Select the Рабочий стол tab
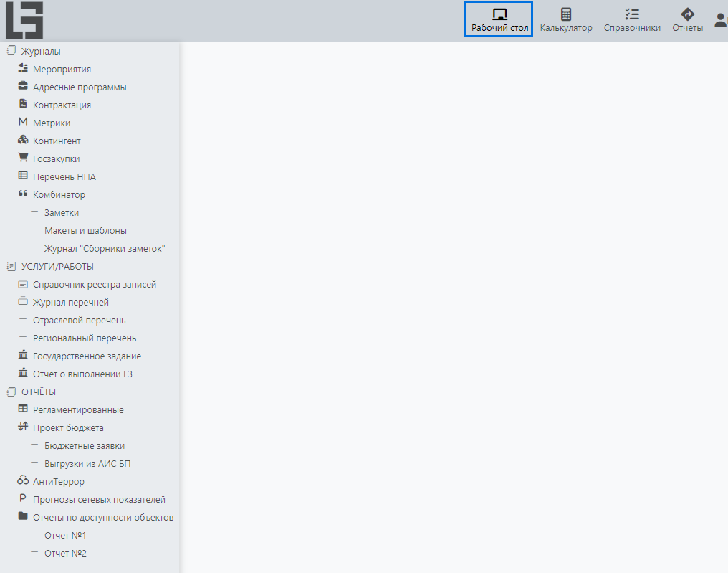The height and width of the screenshot is (573, 728). pos(499,20)
